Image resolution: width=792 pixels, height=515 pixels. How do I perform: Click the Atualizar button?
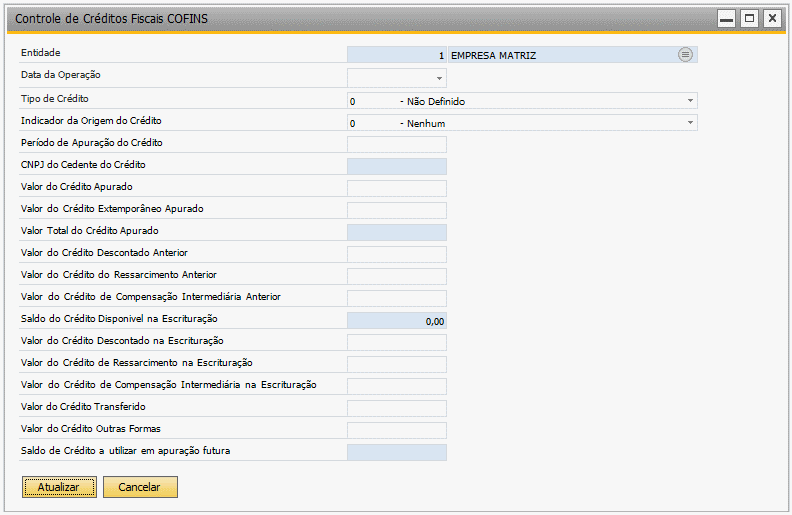(59, 487)
